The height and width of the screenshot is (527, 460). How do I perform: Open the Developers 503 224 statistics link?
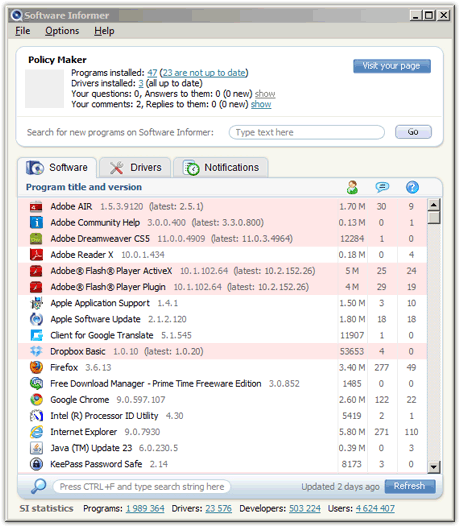click(305, 509)
